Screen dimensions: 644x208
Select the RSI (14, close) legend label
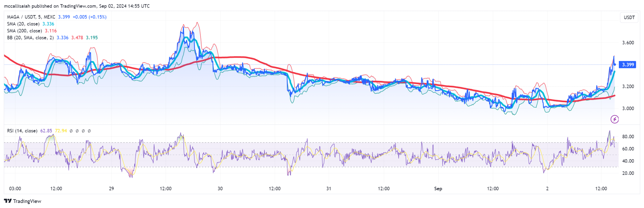(x=22, y=131)
